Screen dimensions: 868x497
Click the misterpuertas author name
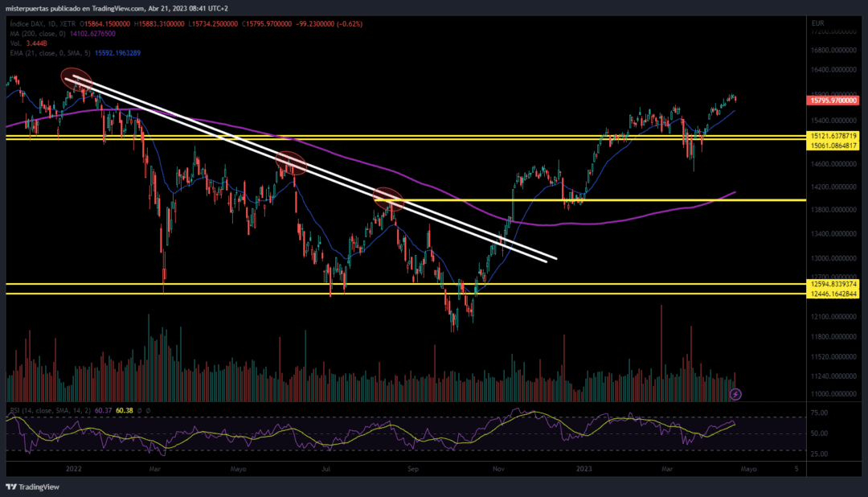[29, 7]
